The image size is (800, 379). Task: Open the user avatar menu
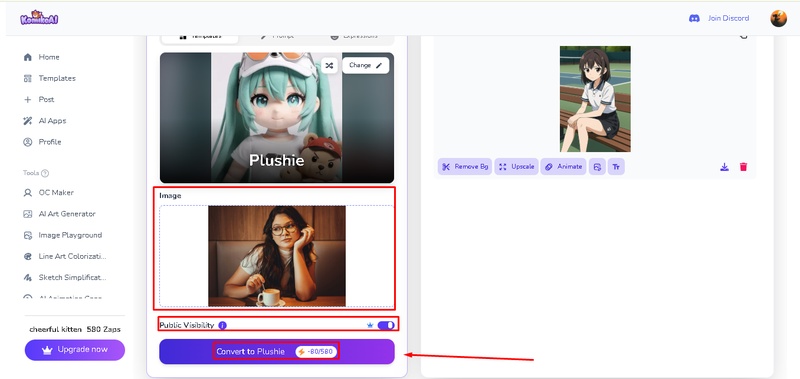click(778, 19)
